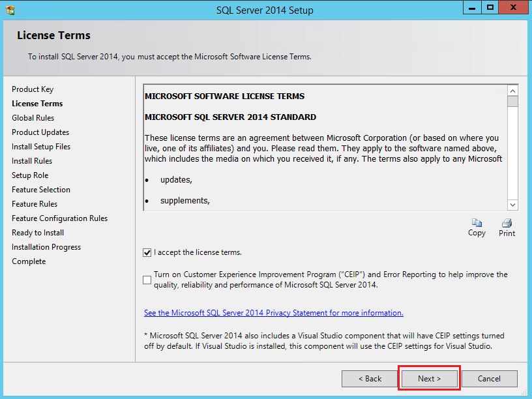Click the MICROSOFT SOFTWARE LICENSE TERMS heading
The image size is (532, 399).
point(225,96)
